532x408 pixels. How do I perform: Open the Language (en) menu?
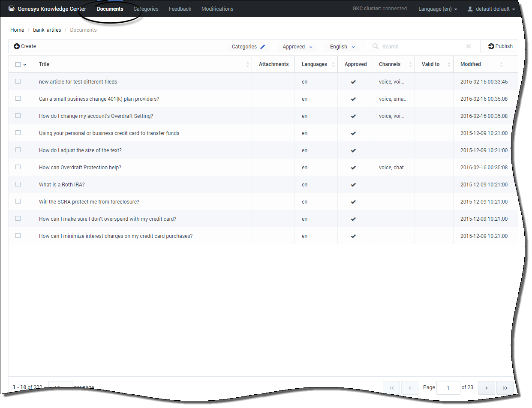437,9
